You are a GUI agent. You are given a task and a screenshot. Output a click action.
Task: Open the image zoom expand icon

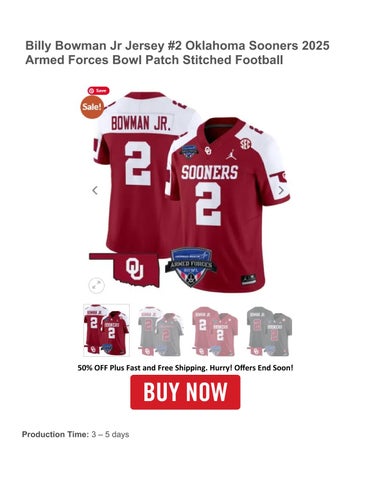96,285
